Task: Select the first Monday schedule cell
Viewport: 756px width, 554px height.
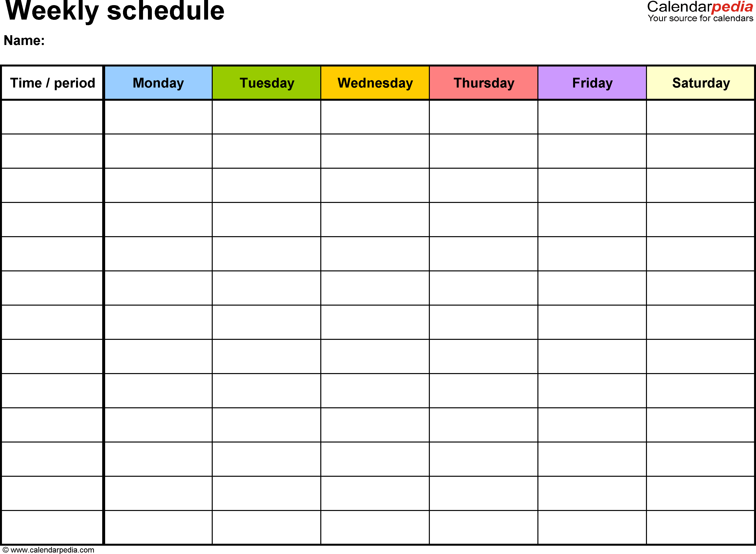Action: point(158,116)
